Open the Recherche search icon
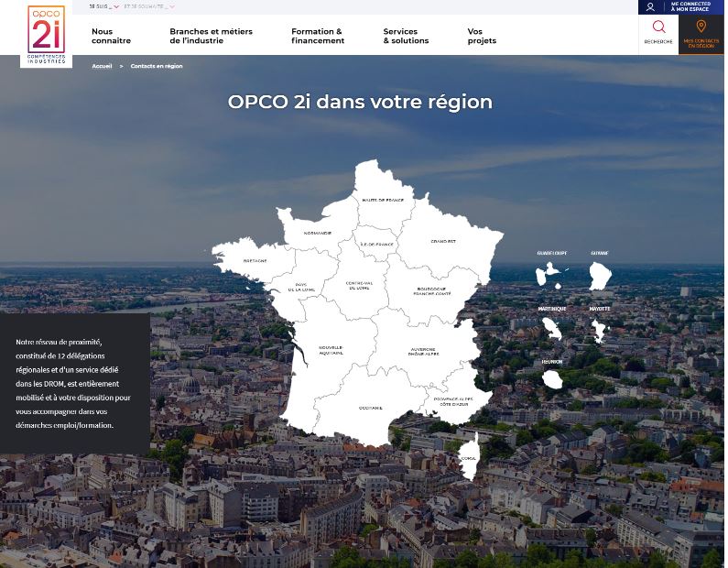This screenshot has height=568, width=728. (x=658, y=28)
